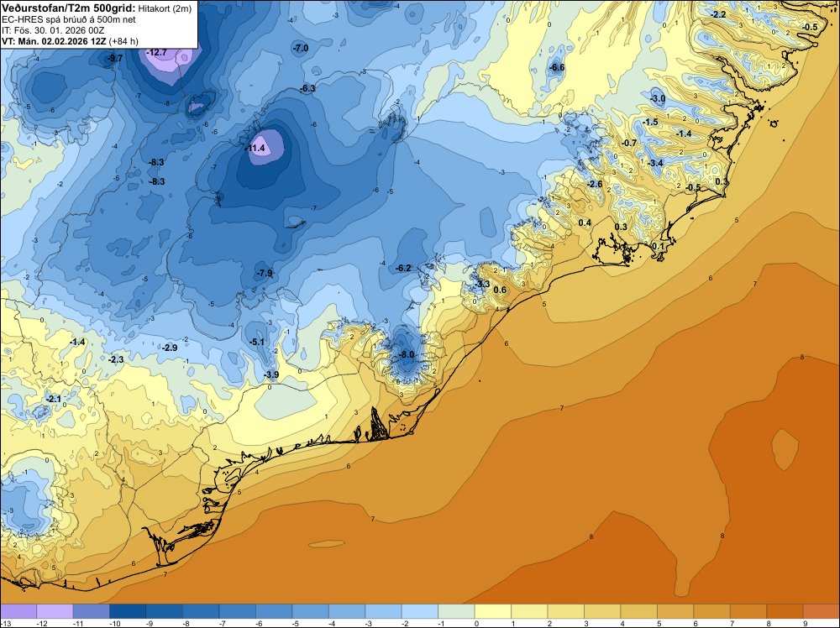Screen dimensions: 840x628
Task: Select legend swatch between -6 and -5
Action: point(274,612)
